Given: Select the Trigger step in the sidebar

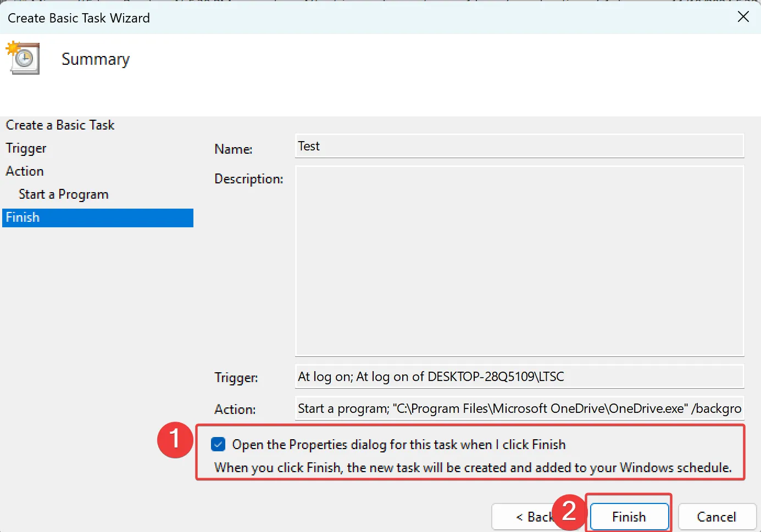Looking at the screenshot, I should (25, 148).
